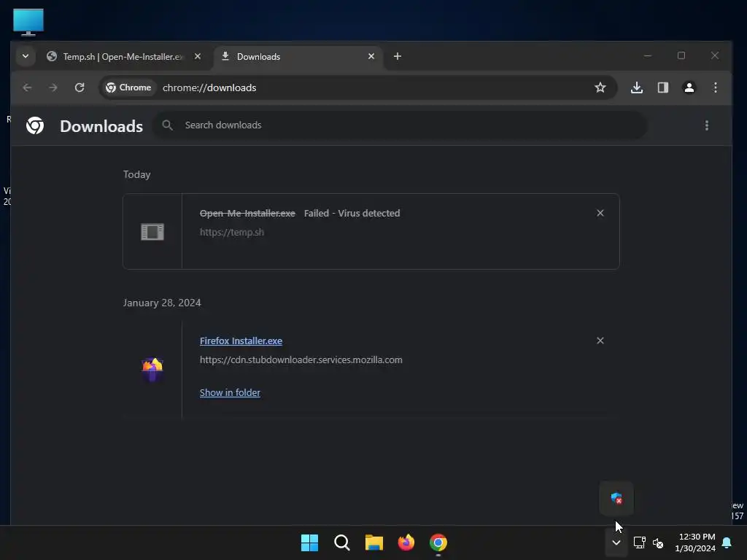Launch Firefox from the taskbar

(406, 542)
